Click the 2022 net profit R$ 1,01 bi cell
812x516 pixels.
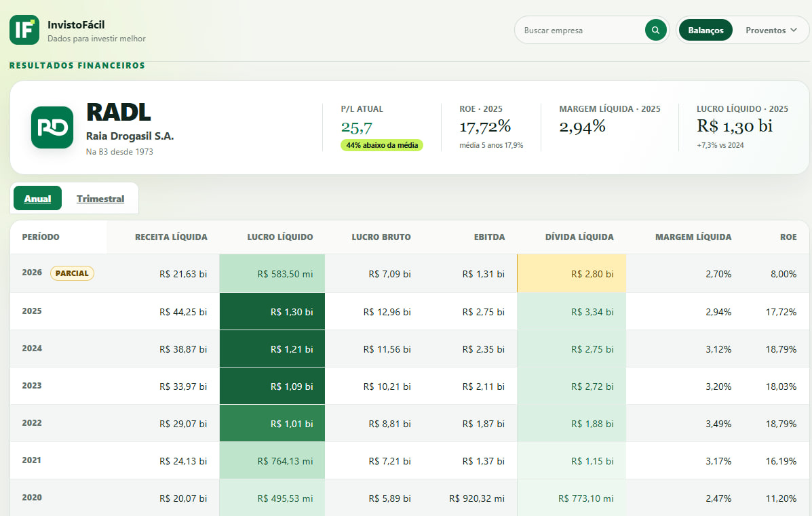pos(273,423)
